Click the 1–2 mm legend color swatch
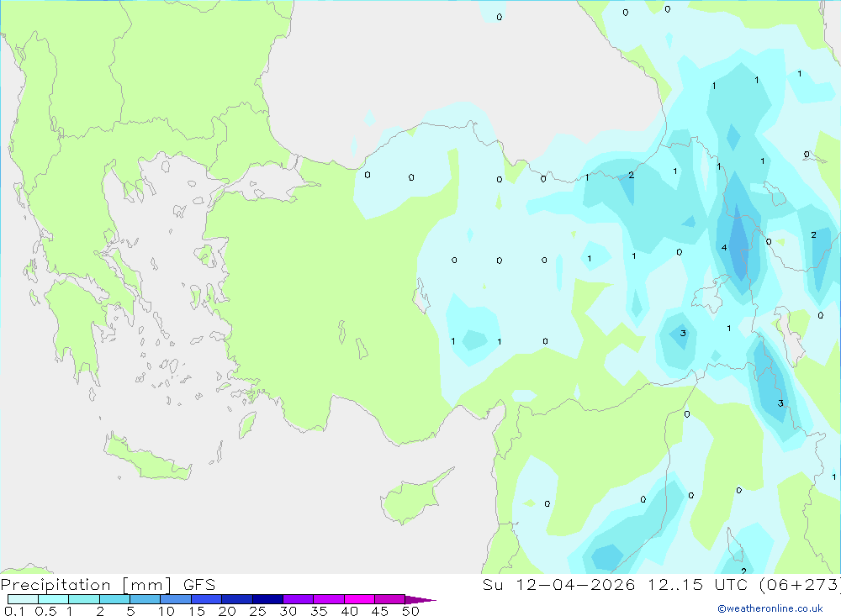Image resolution: width=841 pixels, height=616 pixels. [83, 599]
